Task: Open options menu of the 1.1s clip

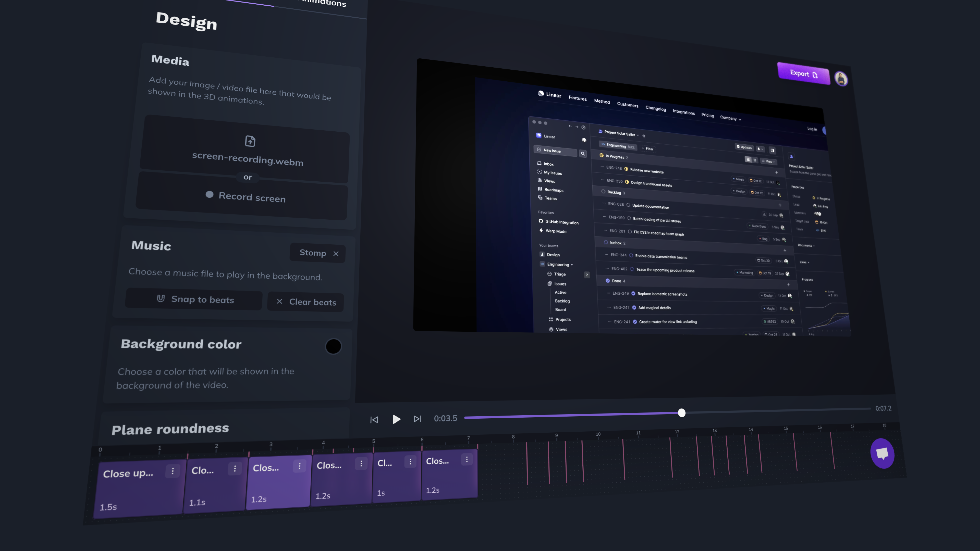Action: click(x=235, y=469)
